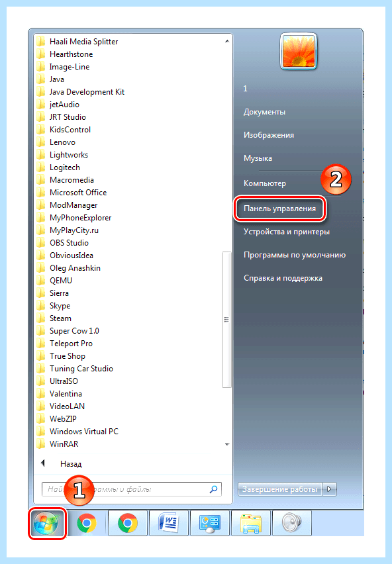392x564 pixels.
Task: Open the Windows Explorer folder taskbar icon
Action: 251,524
